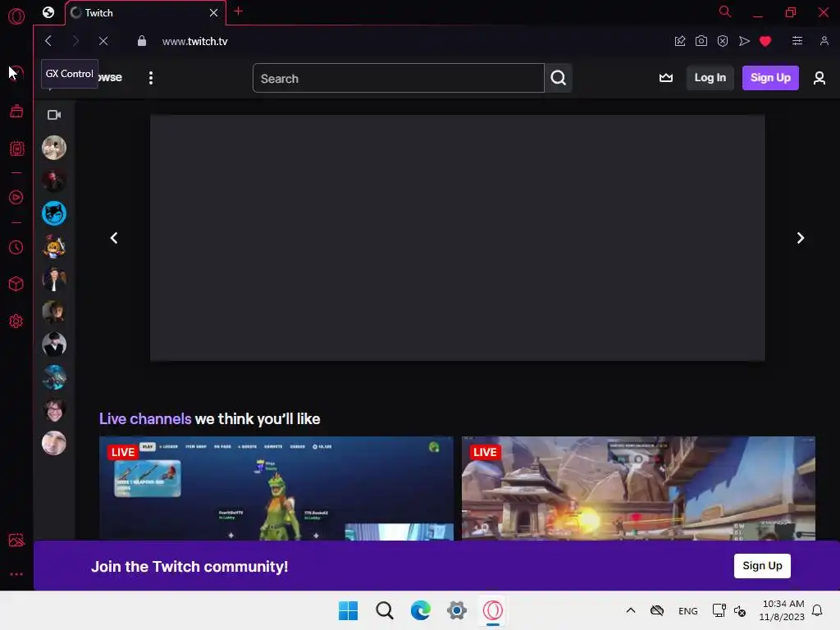840x630 pixels.
Task: Open the workspace globe icon
Action: coord(48,12)
